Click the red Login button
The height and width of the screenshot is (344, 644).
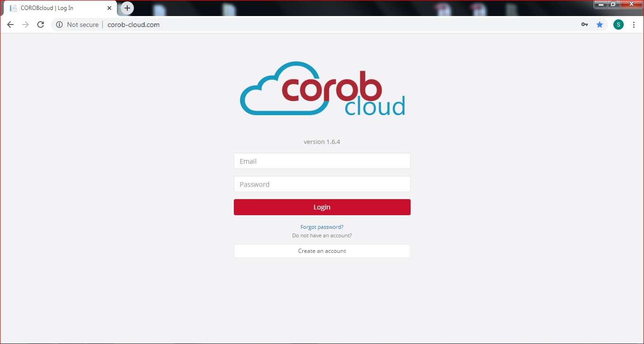coord(322,207)
